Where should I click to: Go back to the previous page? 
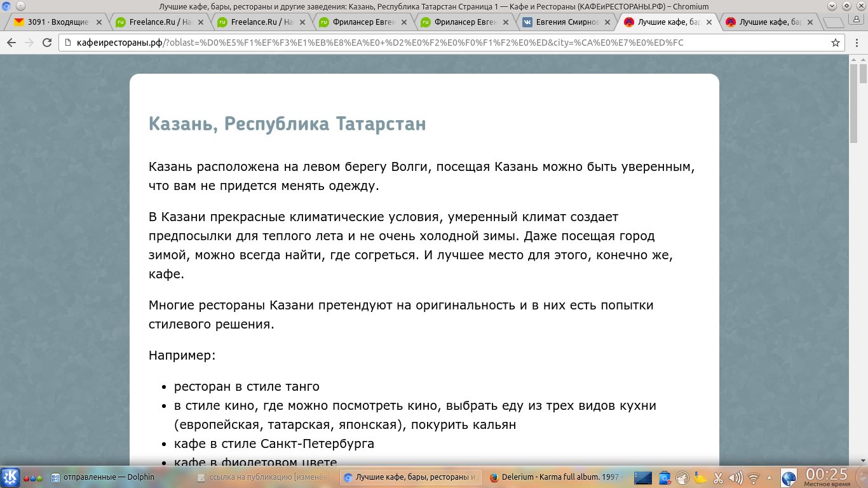(x=11, y=43)
